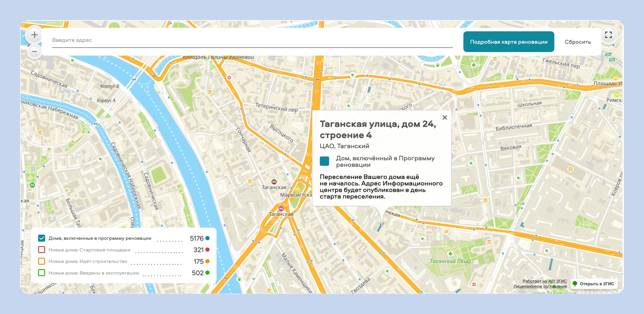Uncheck Дома, включенные в программу реновации
The image size is (644, 314).
(41, 238)
